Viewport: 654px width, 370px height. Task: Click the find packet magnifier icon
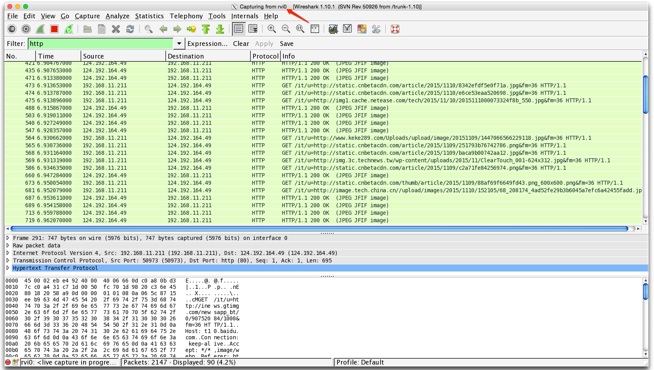148,29
